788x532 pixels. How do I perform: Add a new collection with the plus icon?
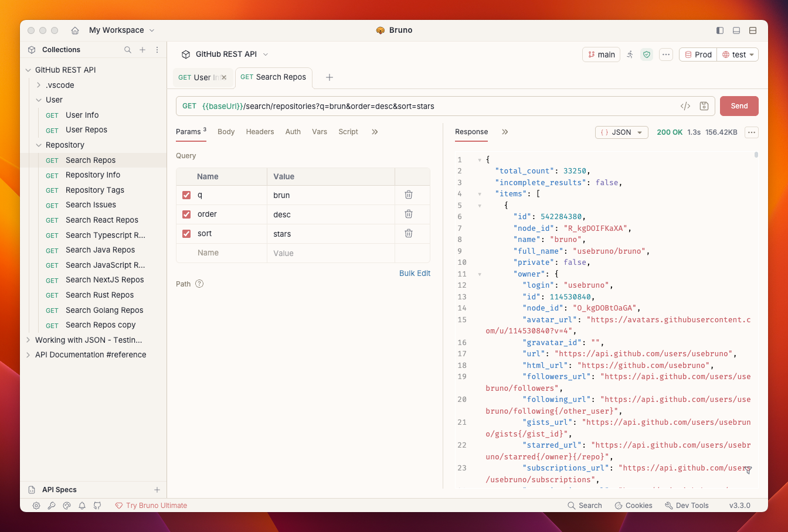pos(142,50)
